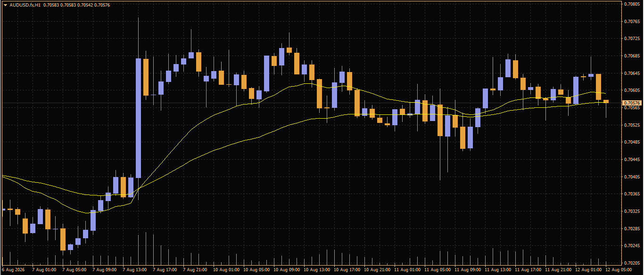
Task: Click the 11 Aug 21:00 time label
Action: [558, 270]
